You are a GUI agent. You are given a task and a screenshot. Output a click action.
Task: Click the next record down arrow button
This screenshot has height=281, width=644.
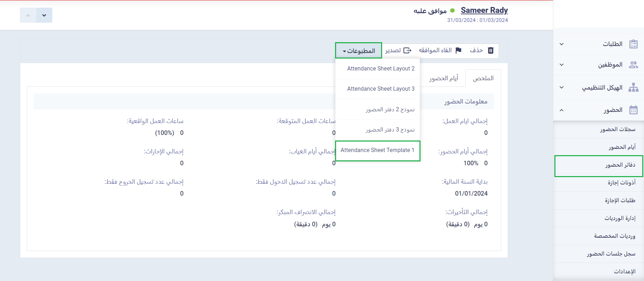[44, 15]
